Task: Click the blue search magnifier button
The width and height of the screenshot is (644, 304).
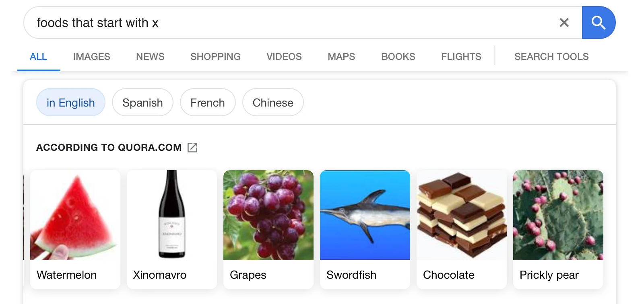Action: 598,23
